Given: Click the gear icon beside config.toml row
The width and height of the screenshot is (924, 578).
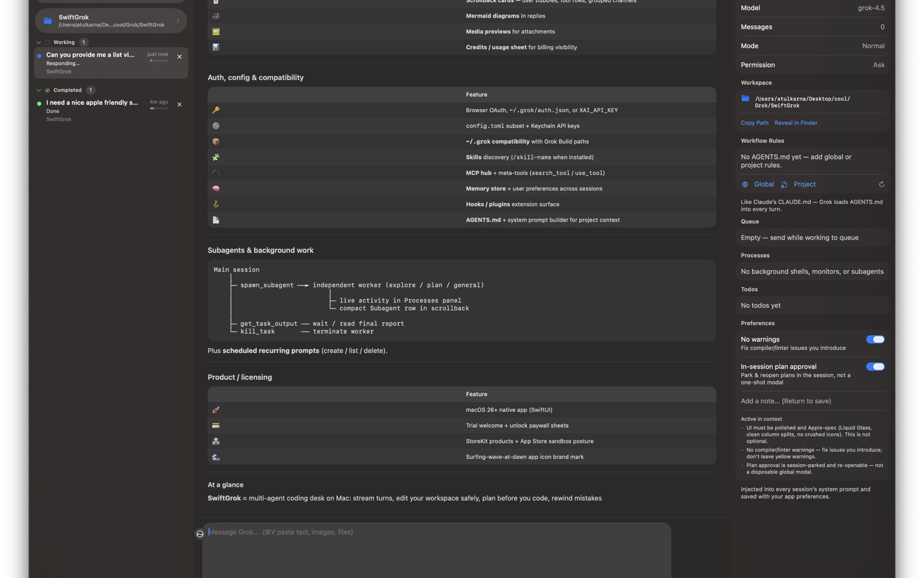Looking at the screenshot, I should click(x=216, y=125).
